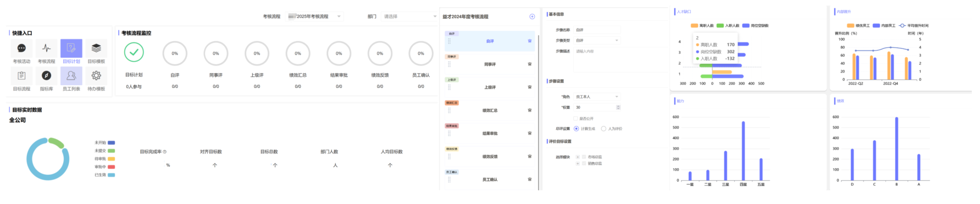
Task: Click the 权重 stepper arrows
Action: pyautogui.click(x=618, y=107)
